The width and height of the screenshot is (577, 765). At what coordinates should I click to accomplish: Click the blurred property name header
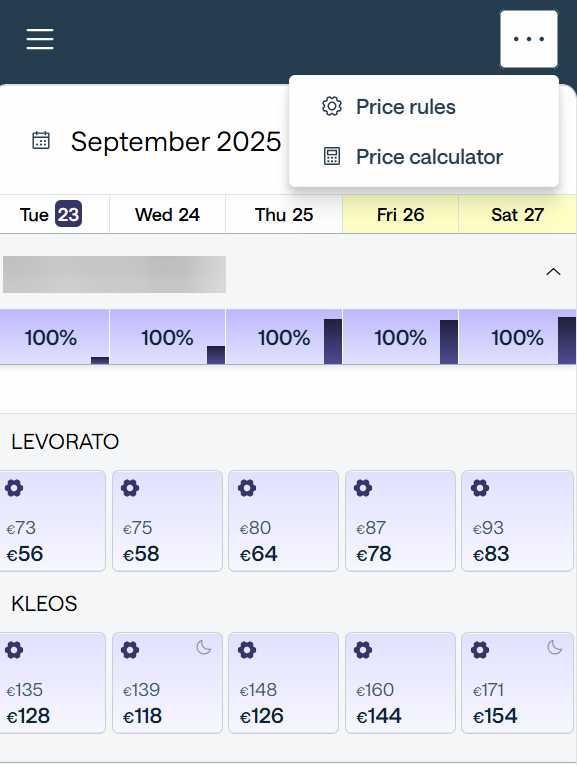(x=115, y=274)
